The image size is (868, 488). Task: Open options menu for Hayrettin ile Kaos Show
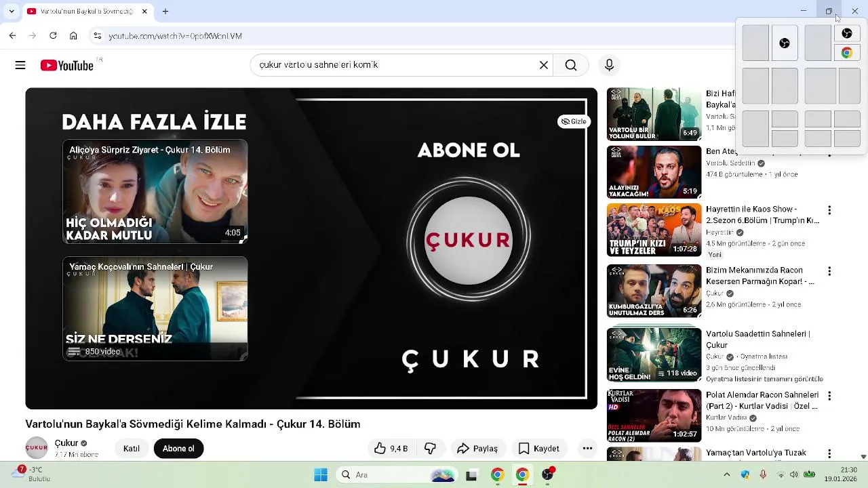pyautogui.click(x=829, y=210)
